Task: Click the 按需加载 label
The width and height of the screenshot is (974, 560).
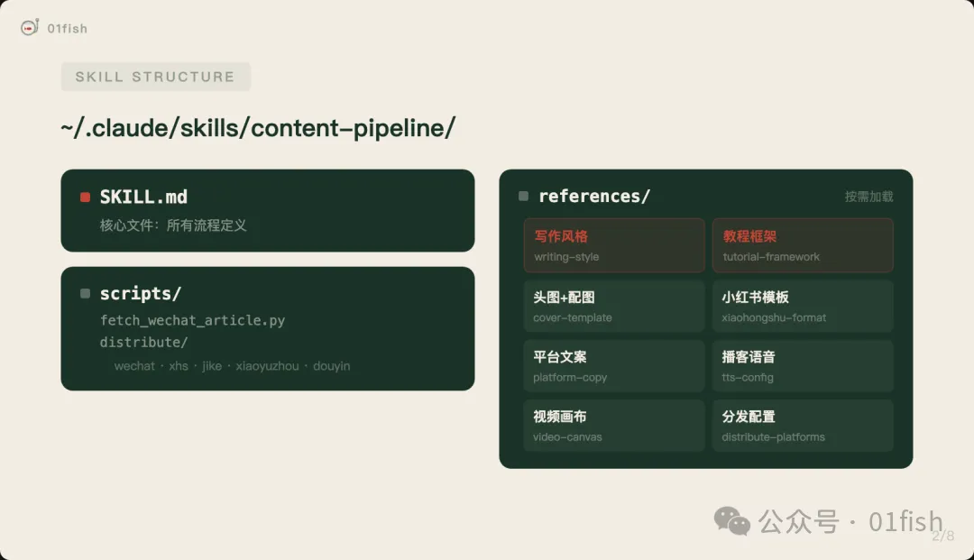Action: tap(868, 197)
